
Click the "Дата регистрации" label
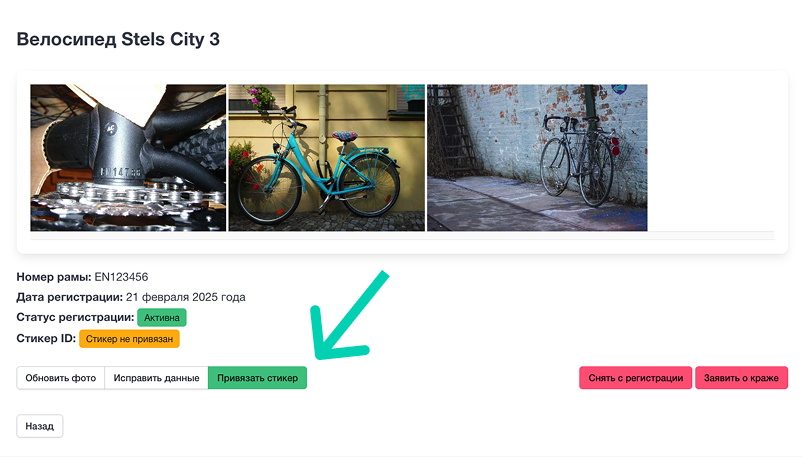point(69,297)
